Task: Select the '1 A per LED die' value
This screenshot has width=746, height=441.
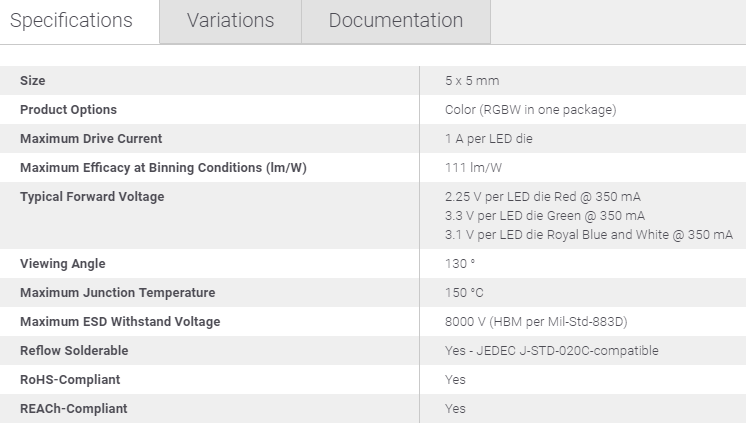Action: click(489, 139)
